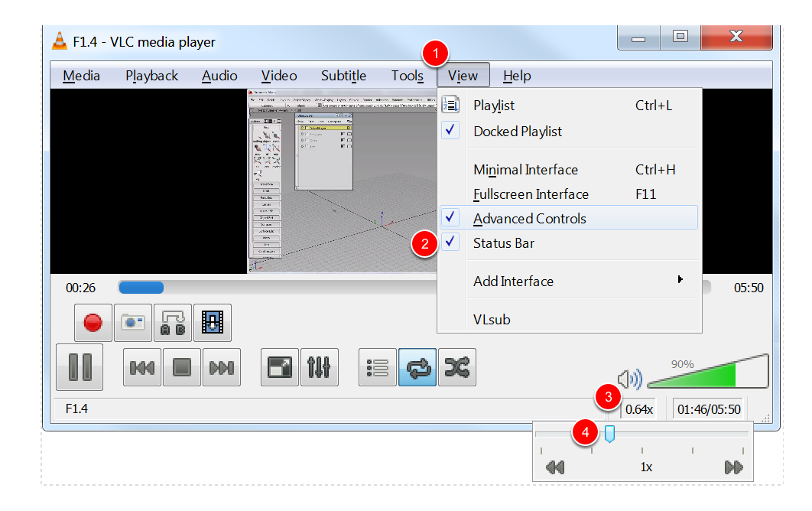
Task: Select Minimal Interface from View menu
Action: pos(570,170)
